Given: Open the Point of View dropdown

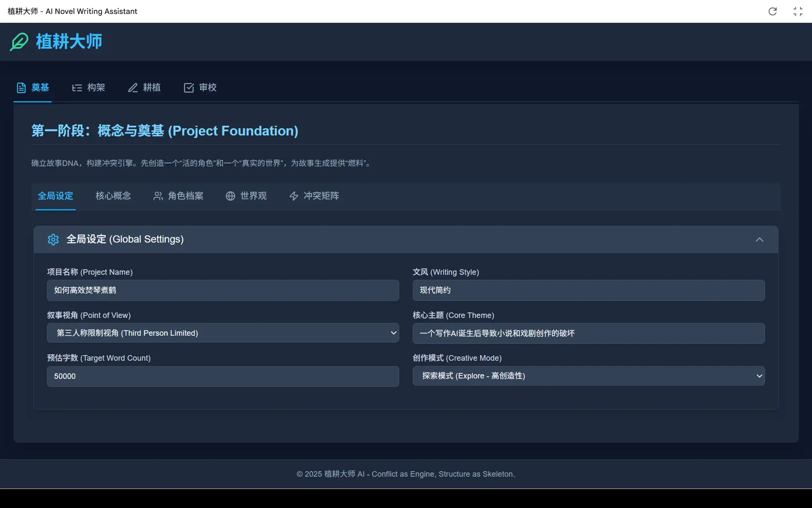Looking at the screenshot, I should 223,333.
